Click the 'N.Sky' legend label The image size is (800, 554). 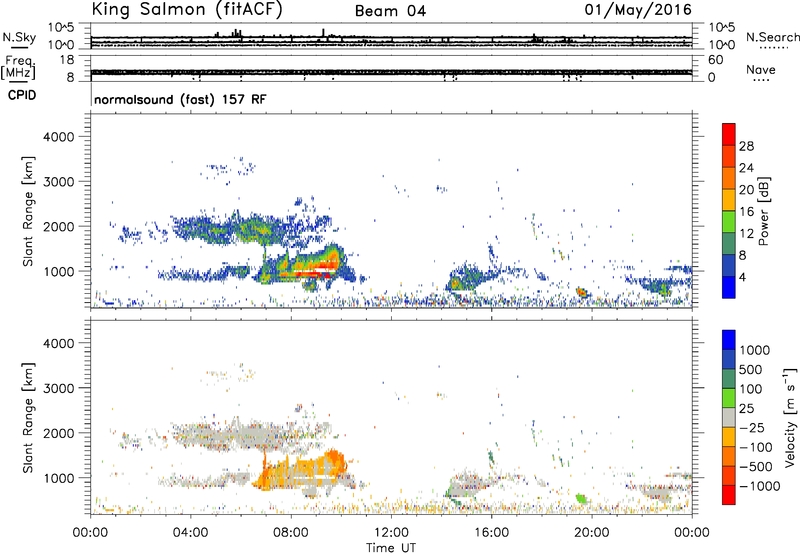pyautogui.click(x=19, y=37)
